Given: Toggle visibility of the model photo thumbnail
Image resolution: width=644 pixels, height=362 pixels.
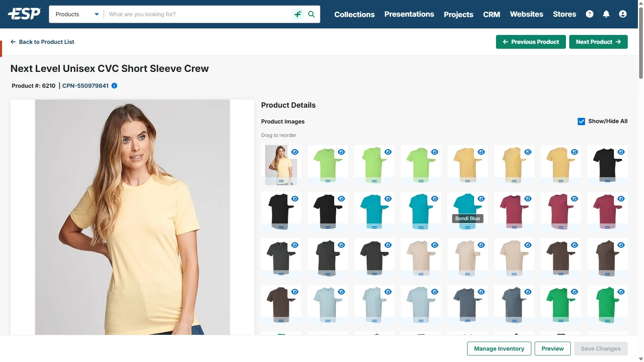Looking at the screenshot, I should pos(295,152).
